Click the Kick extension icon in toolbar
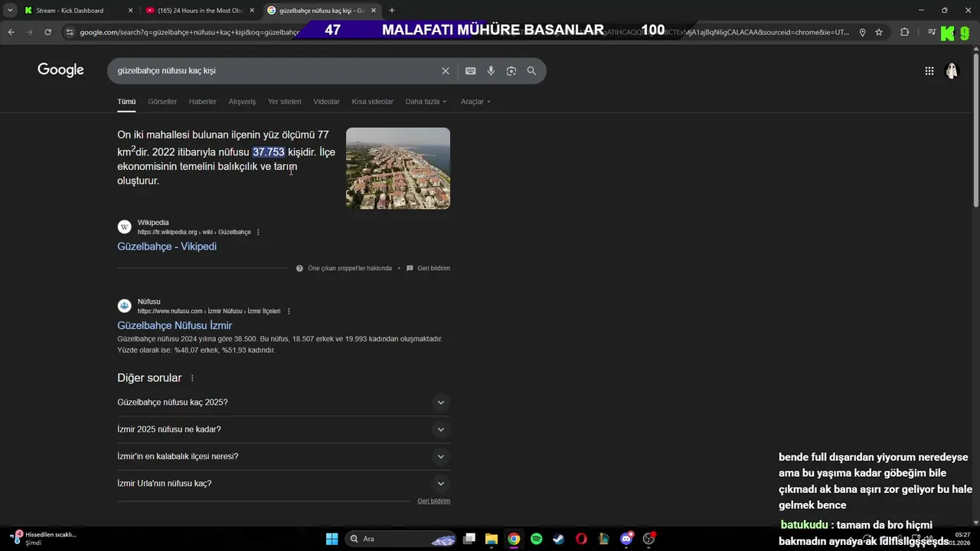This screenshot has height=551, width=980. pos(948,32)
